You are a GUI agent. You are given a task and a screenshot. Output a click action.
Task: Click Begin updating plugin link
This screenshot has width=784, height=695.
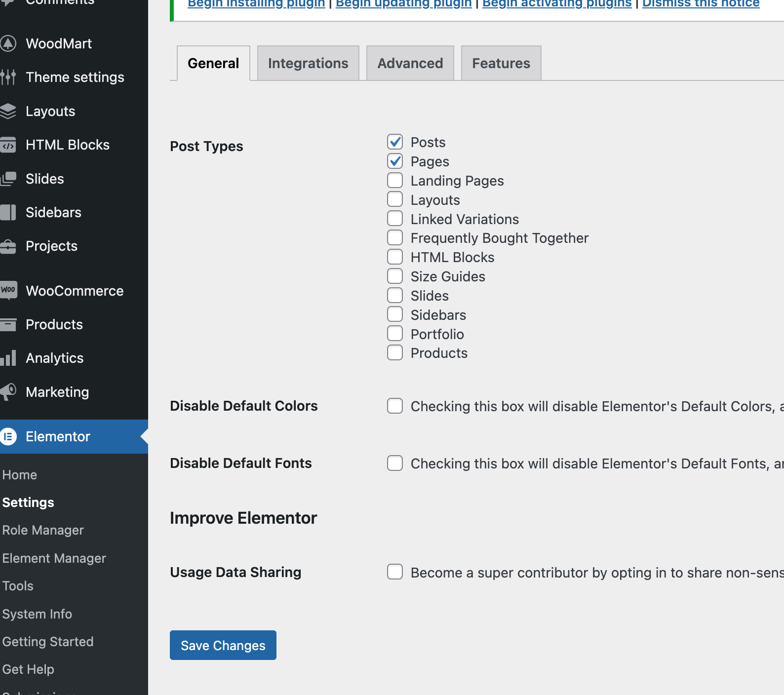(404, 4)
